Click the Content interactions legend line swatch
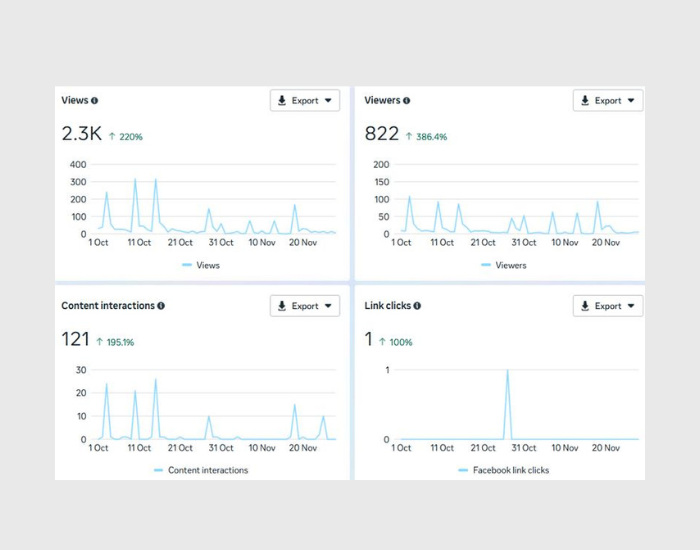This screenshot has height=550, width=700. coord(159,470)
